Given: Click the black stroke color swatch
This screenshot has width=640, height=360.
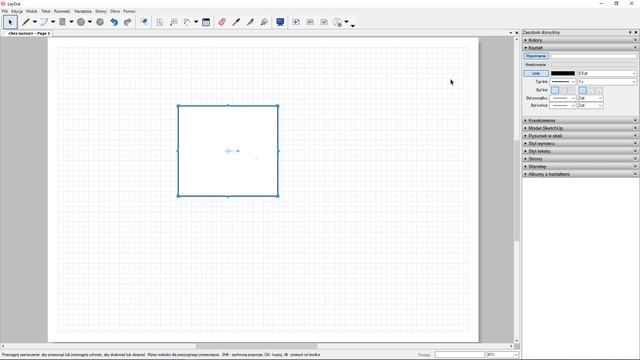Looking at the screenshot, I should point(563,73).
